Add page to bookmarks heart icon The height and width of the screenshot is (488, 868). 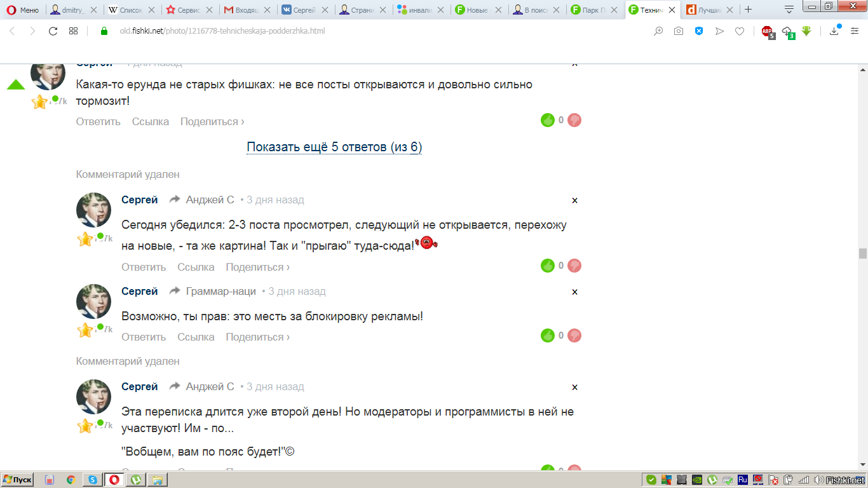[x=740, y=31]
